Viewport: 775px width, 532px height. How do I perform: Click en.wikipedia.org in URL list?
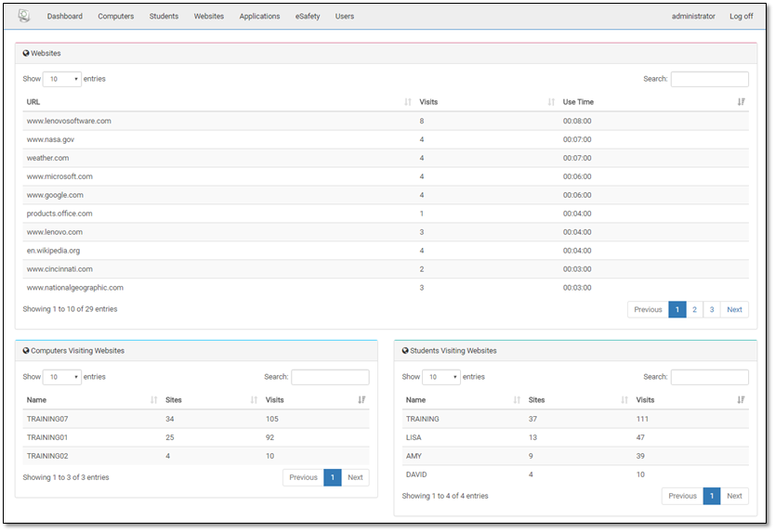click(53, 251)
